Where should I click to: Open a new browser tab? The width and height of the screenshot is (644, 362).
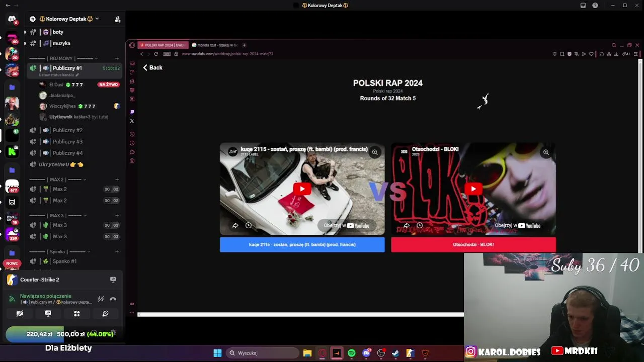[x=244, y=45]
